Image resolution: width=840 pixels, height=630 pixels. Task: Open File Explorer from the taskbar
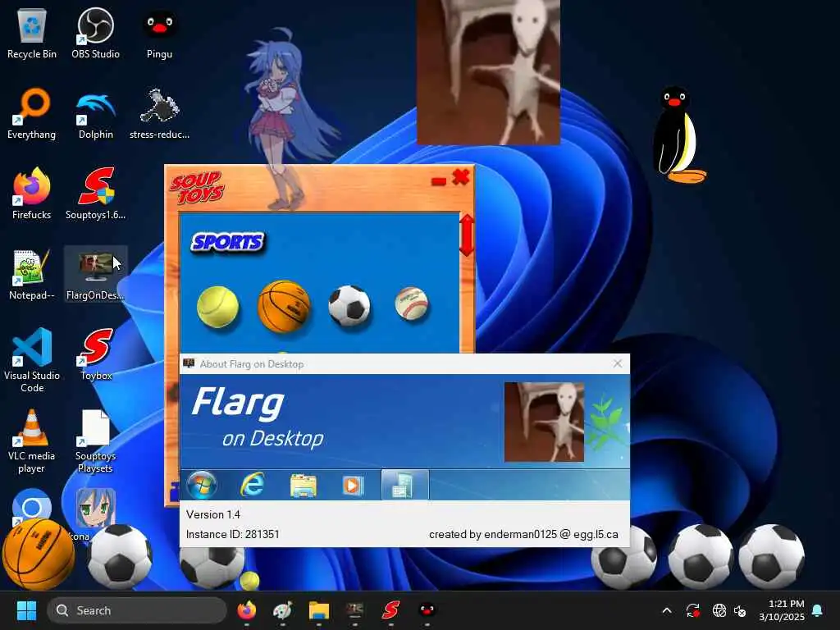319,610
